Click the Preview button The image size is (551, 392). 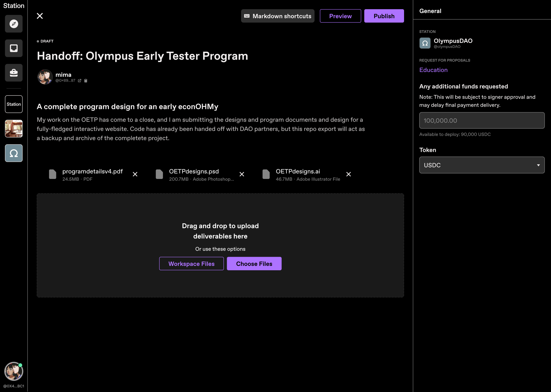341,16
